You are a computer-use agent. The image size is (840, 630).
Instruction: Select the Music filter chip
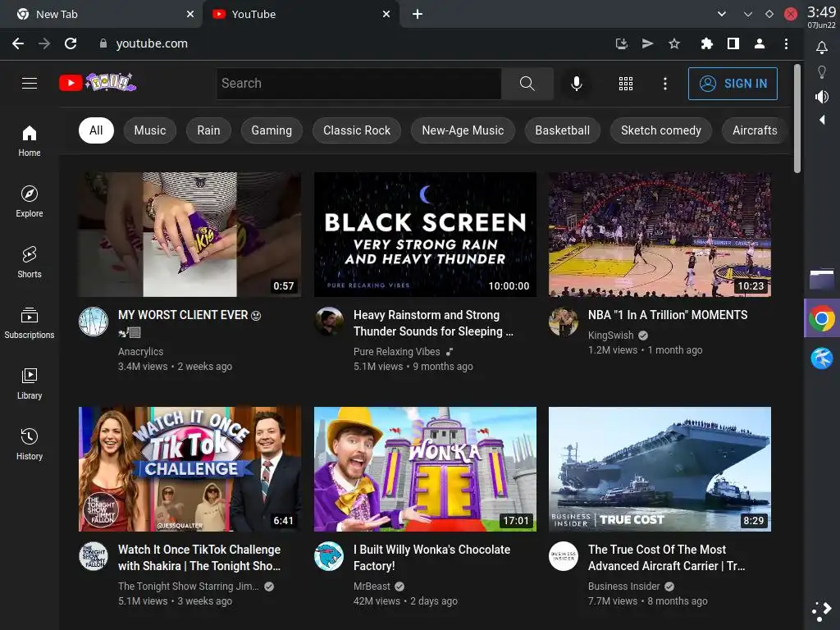150,130
